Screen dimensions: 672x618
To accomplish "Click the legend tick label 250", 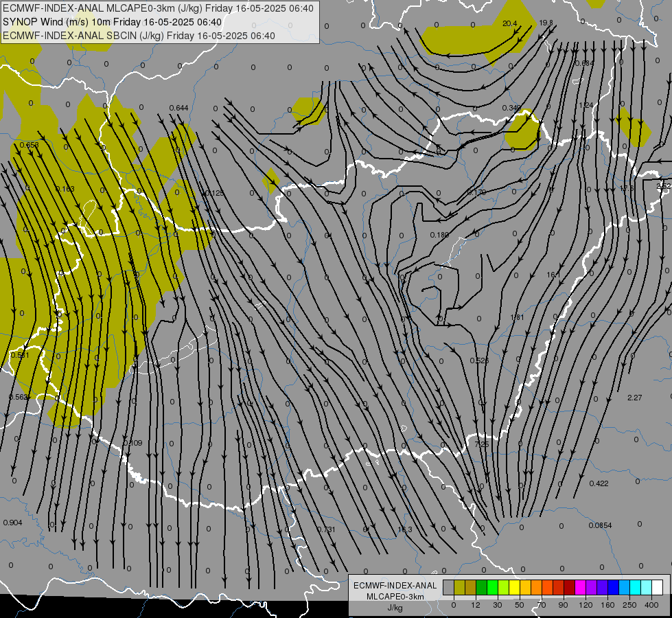I will click(x=629, y=605).
